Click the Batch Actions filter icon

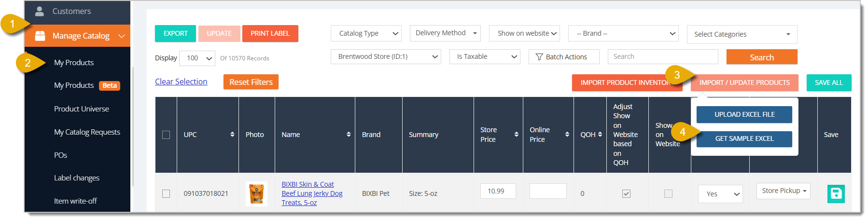[539, 57]
